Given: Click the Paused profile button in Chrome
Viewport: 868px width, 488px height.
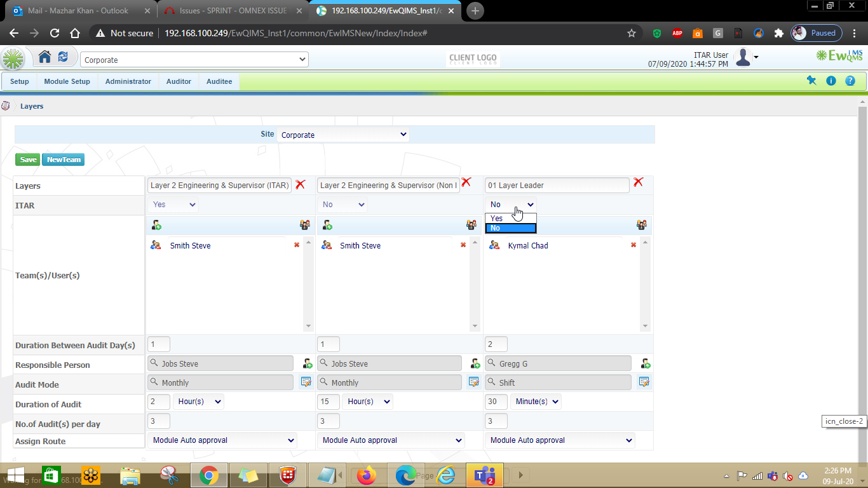Looking at the screenshot, I should [x=817, y=33].
